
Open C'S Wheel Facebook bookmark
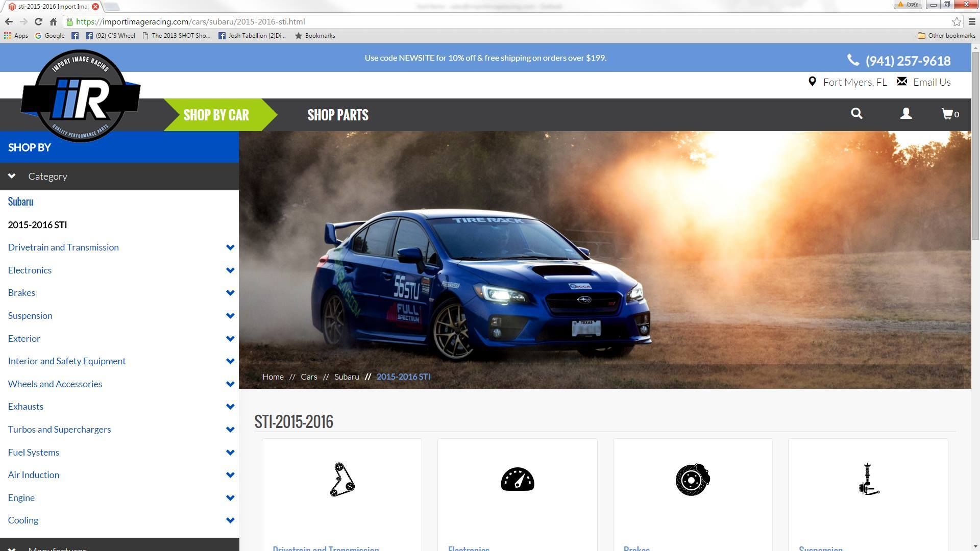click(110, 36)
